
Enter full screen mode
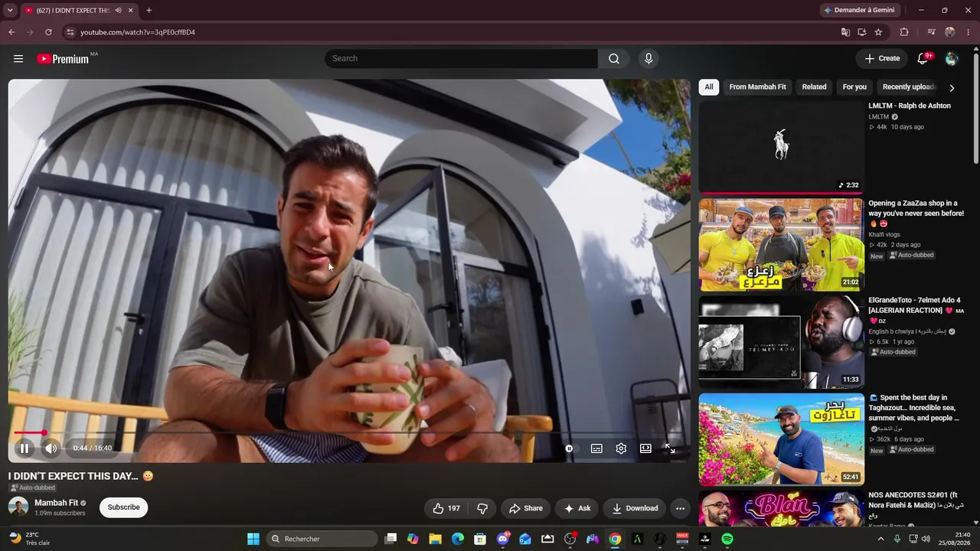click(x=670, y=448)
